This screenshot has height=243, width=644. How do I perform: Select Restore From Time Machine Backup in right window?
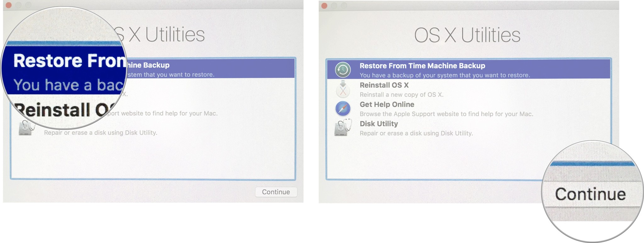(422, 66)
